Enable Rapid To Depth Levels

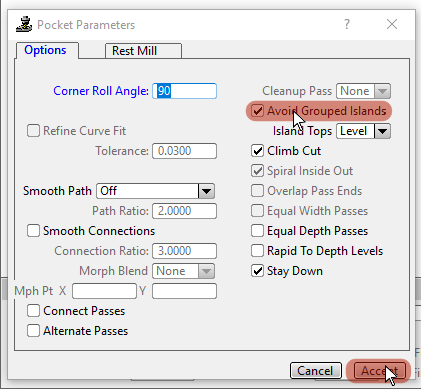click(x=257, y=251)
